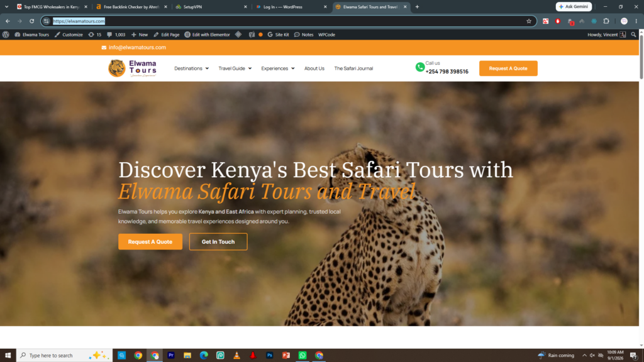Reload the page with the refresh icon

tap(31, 21)
